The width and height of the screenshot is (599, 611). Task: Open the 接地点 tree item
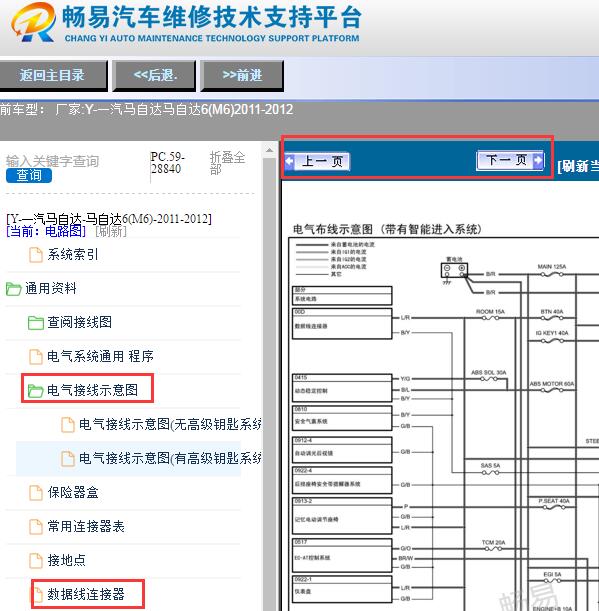pyautogui.click(x=66, y=560)
